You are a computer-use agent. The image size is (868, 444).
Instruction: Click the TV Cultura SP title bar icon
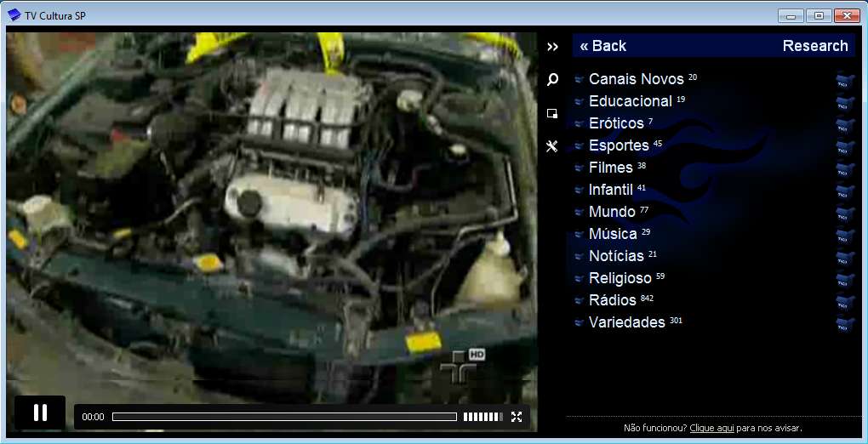(14, 15)
